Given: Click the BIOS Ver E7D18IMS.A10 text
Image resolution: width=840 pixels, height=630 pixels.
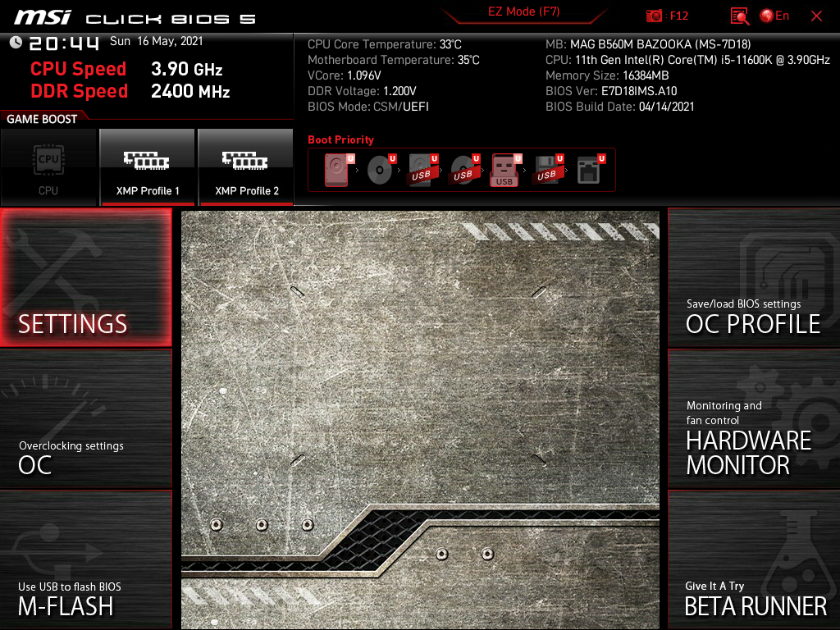Looking at the screenshot, I should click(x=611, y=91).
